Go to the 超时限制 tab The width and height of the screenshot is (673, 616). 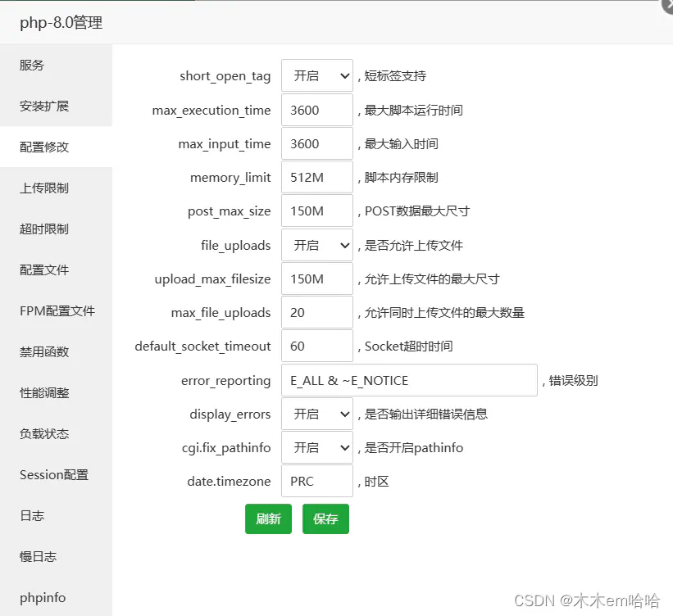(57, 229)
